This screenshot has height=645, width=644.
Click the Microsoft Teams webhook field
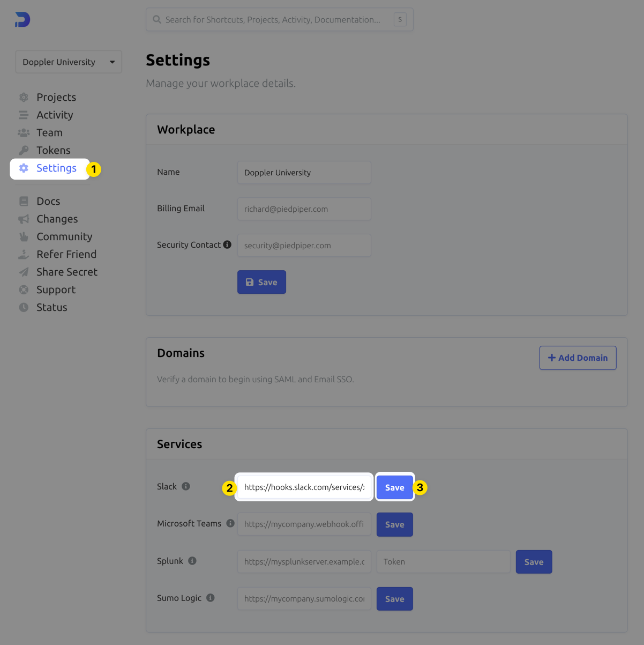click(304, 524)
